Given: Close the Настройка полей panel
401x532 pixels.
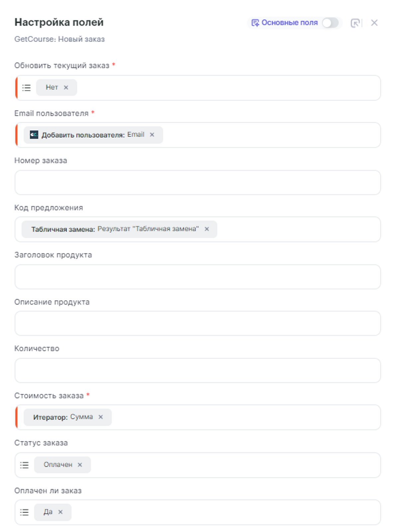Looking at the screenshot, I should click(x=374, y=23).
